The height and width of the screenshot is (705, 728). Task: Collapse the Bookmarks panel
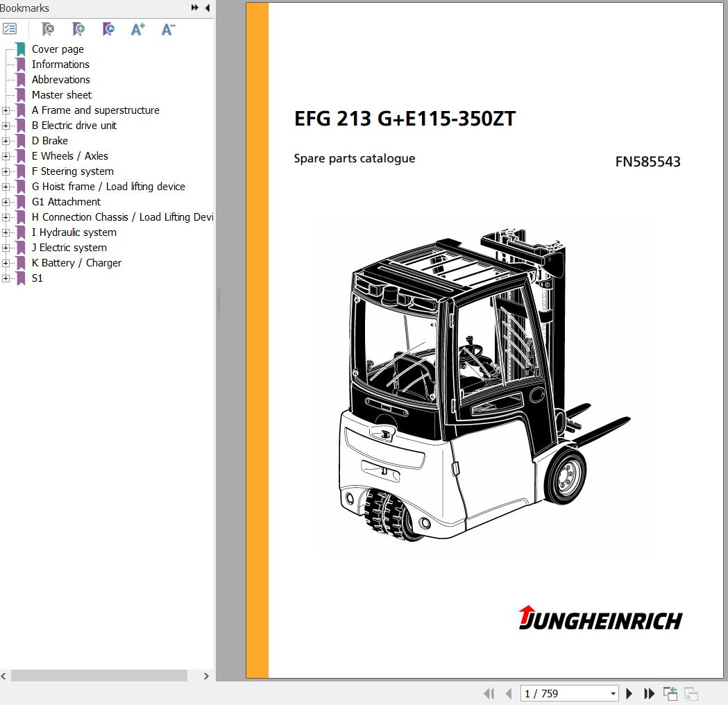coord(208,8)
